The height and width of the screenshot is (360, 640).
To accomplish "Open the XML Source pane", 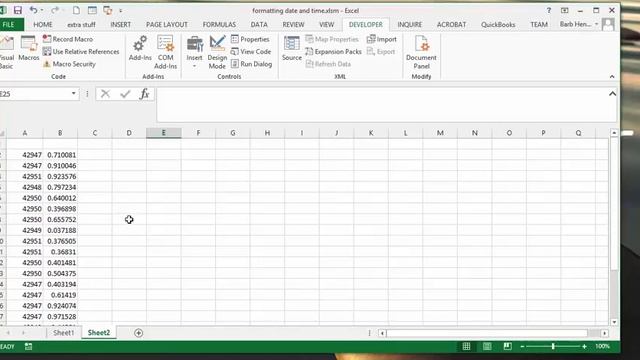I will click(x=292, y=49).
